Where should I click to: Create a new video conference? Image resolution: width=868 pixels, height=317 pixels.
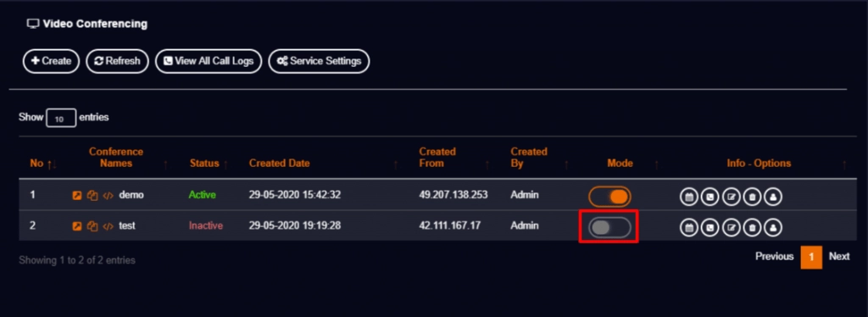pos(51,61)
